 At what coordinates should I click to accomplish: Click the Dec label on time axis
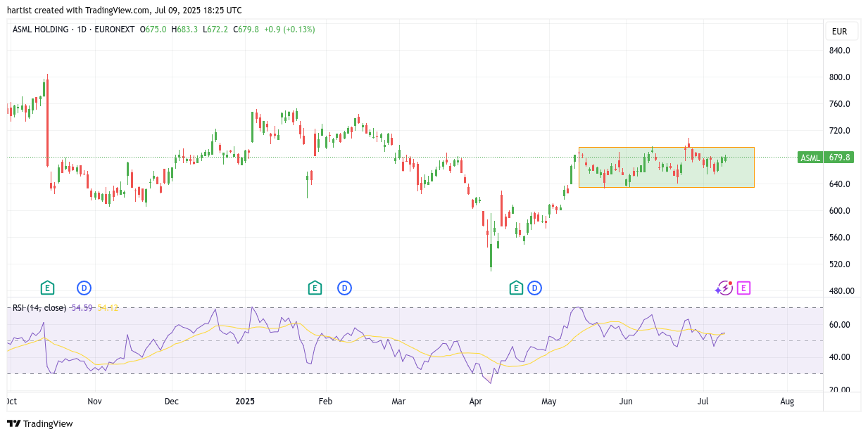coord(172,402)
